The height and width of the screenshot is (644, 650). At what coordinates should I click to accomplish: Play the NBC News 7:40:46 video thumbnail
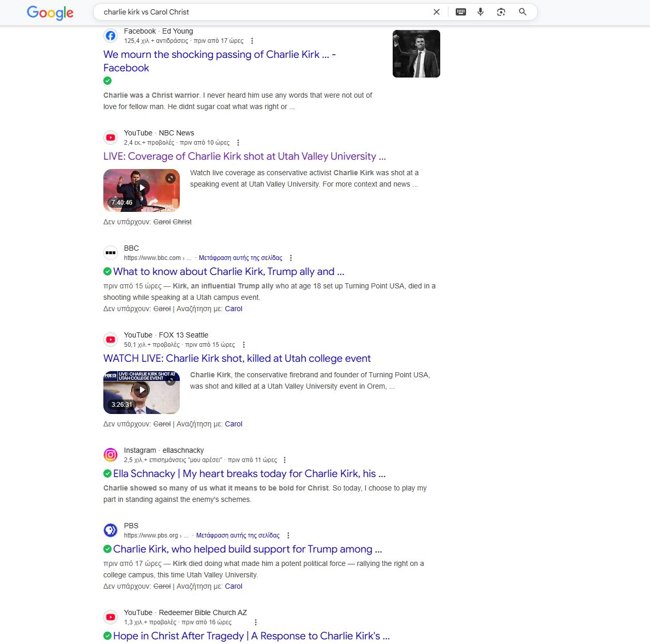(x=142, y=190)
